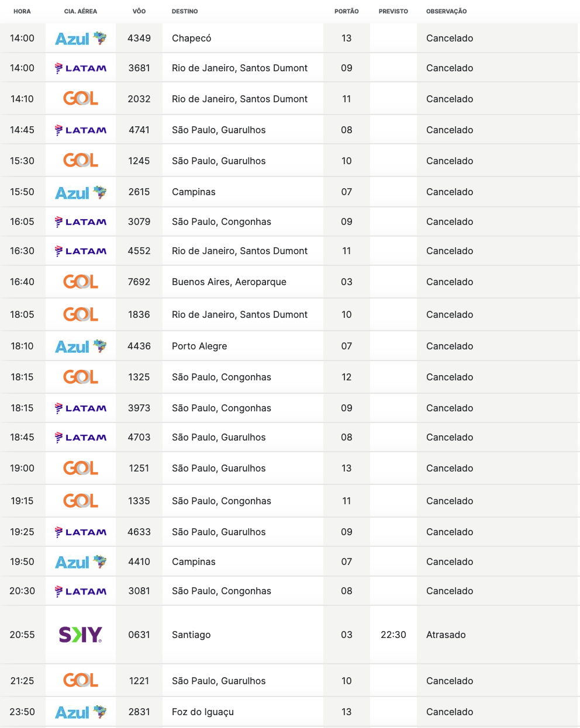Viewport: 580px width, 728px height.
Task: Click the Cancelado status for flight 2831
Action: [450, 712]
